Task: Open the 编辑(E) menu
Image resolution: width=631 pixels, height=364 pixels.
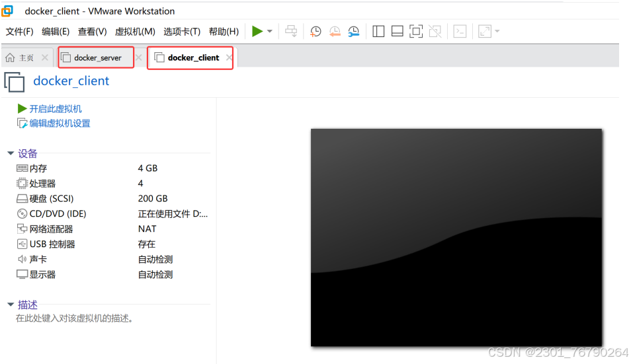Action: click(x=56, y=31)
